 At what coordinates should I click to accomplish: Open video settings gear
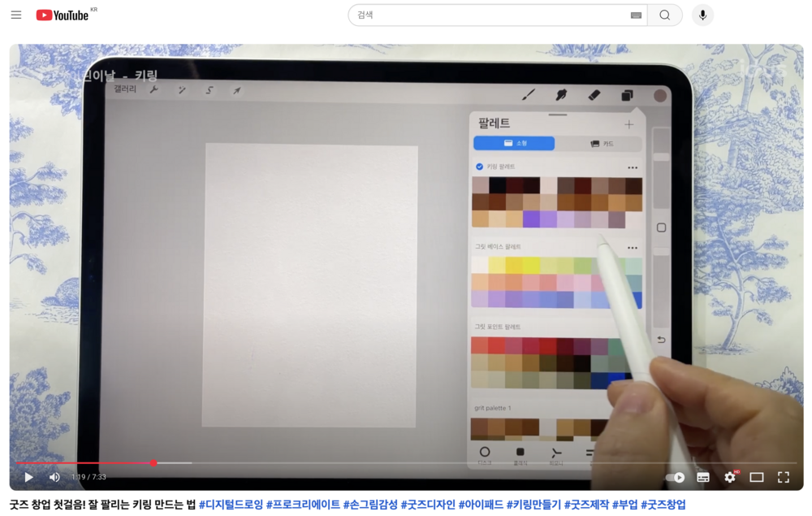click(730, 477)
